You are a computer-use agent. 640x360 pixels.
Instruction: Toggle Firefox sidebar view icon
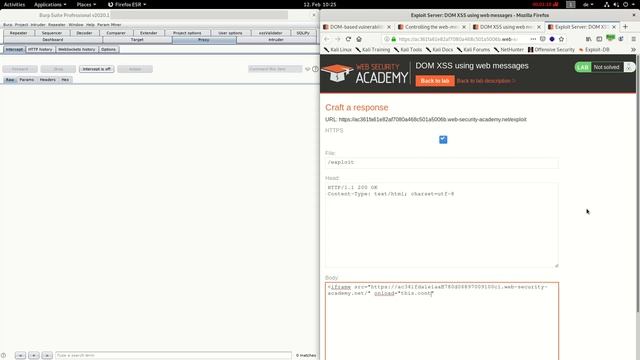[599, 39]
